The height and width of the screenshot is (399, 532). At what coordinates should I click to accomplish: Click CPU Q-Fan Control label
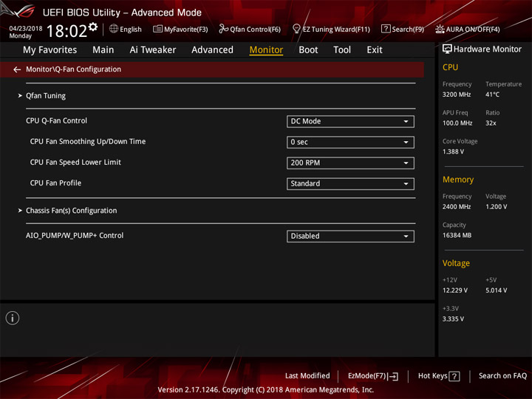[x=56, y=120]
